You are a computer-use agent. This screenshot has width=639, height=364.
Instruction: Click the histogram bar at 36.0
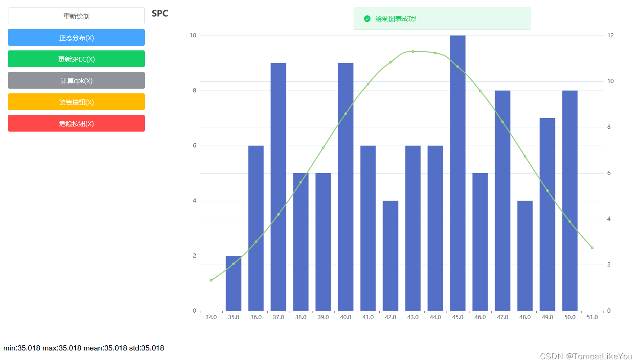tap(256, 228)
